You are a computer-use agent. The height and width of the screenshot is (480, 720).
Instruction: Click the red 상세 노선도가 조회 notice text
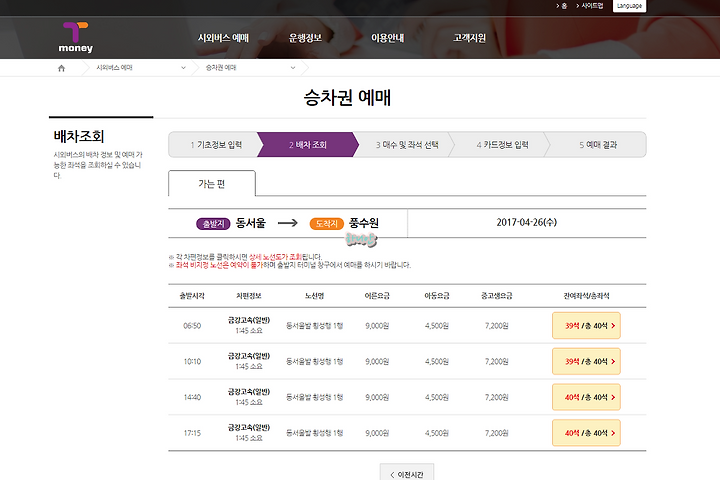click(x=275, y=257)
